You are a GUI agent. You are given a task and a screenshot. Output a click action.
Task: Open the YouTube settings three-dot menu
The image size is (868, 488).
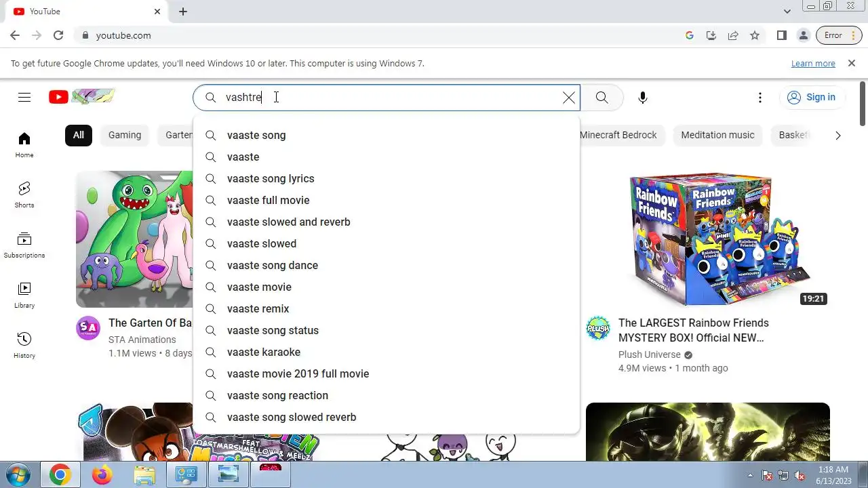coord(760,98)
